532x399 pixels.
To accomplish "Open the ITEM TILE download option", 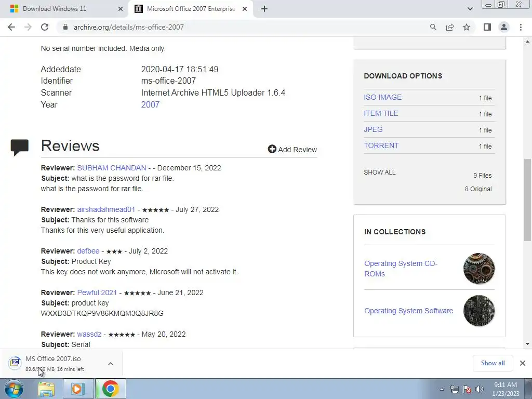I will pyautogui.click(x=381, y=113).
